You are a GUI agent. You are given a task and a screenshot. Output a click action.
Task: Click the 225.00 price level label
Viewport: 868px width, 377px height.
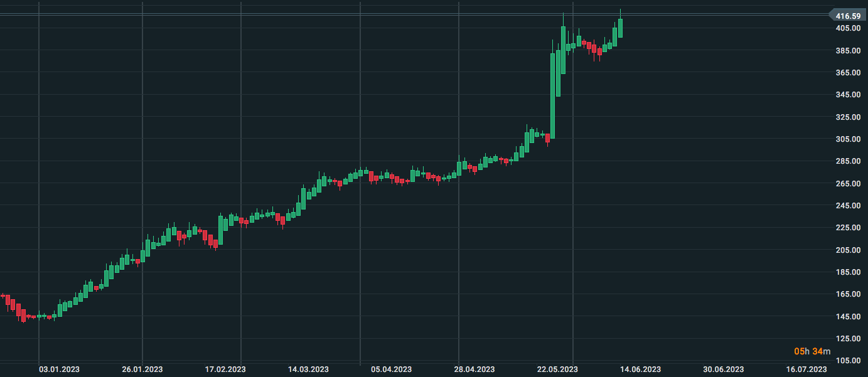point(848,228)
